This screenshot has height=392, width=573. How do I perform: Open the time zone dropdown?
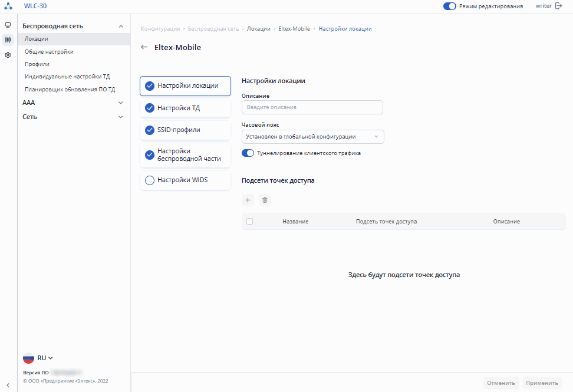[312, 137]
